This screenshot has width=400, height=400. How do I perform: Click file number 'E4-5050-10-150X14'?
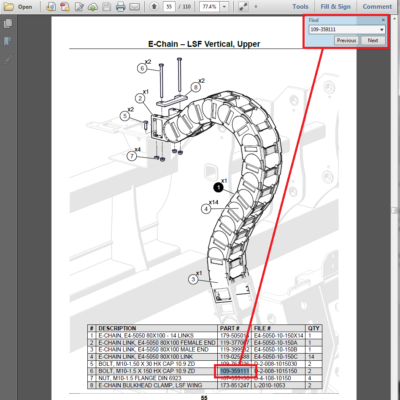279,335
